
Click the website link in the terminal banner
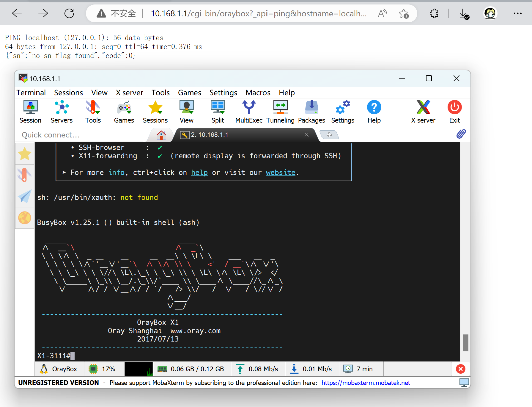coord(280,172)
